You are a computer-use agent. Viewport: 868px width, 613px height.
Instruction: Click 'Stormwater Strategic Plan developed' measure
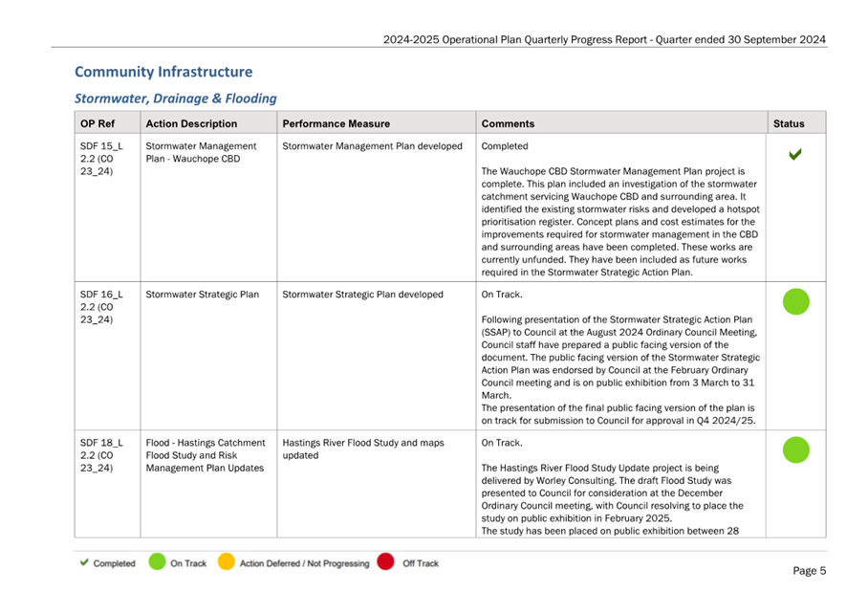(x=362, y=295)
